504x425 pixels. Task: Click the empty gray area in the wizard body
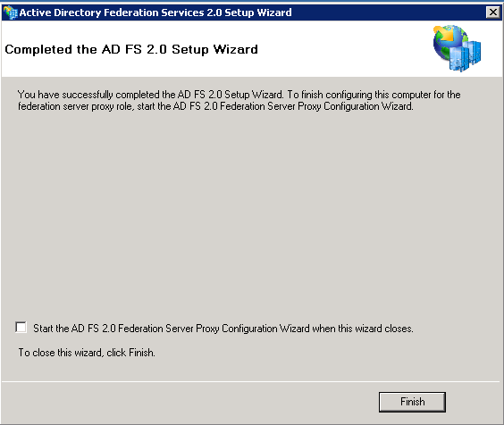click(251, 209)
